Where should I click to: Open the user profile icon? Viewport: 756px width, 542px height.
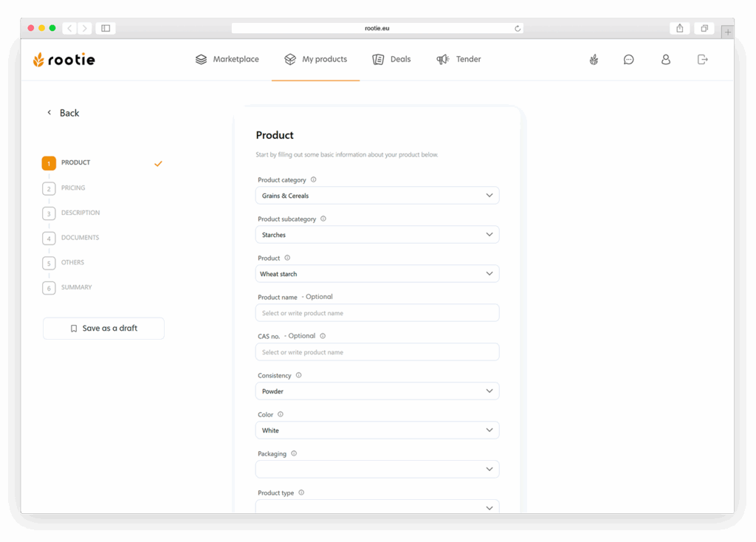pos(665,59)
